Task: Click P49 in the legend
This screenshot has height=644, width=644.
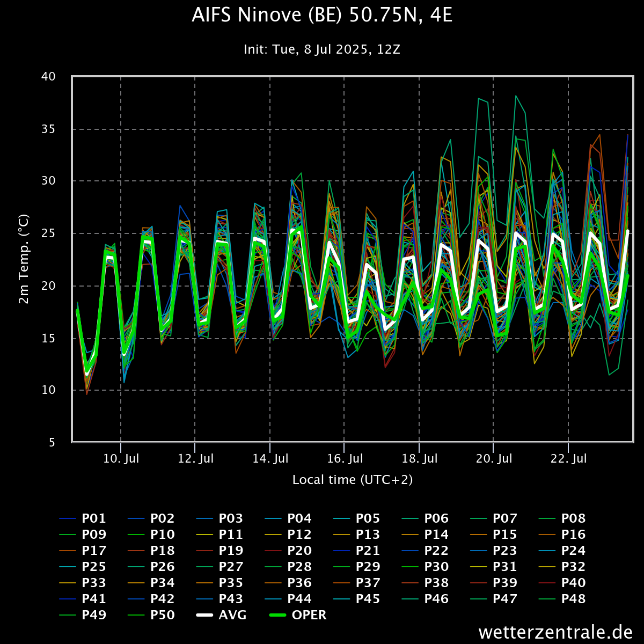Action: [83, 615]
